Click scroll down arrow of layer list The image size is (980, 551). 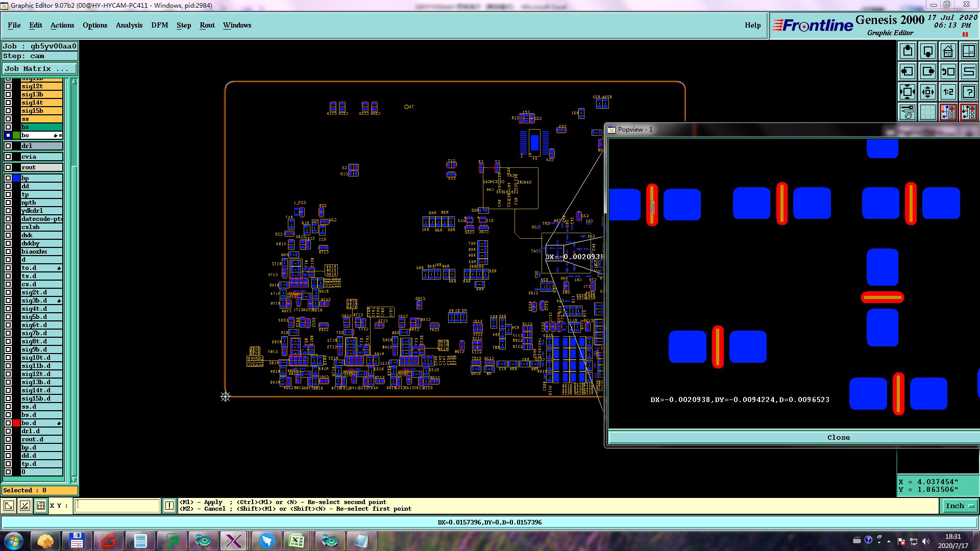point(74,480)
